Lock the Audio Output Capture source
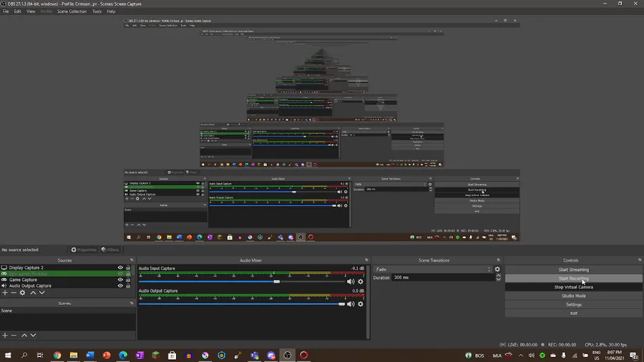Image resolution: width=644 pixels, height=362 pixels. click(128, 285)
